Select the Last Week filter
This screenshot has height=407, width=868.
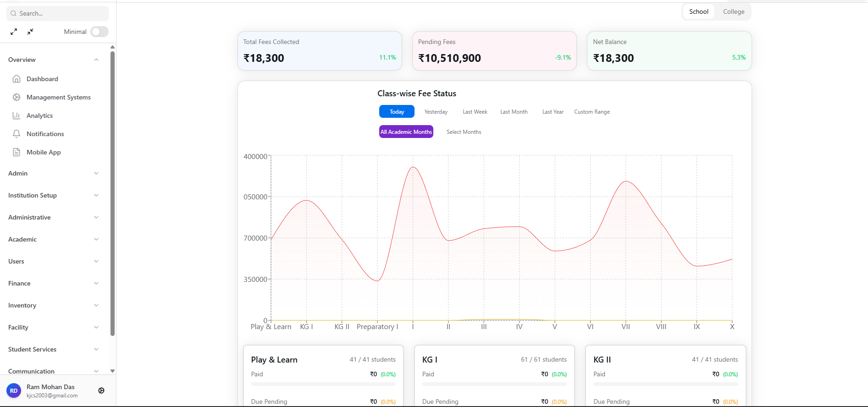point(475,112)
